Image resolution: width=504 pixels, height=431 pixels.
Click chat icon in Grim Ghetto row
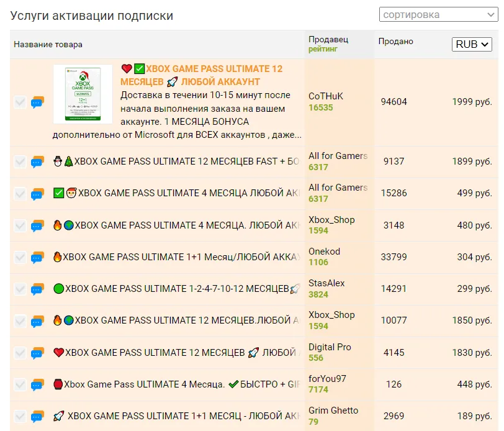click(37, 416)
